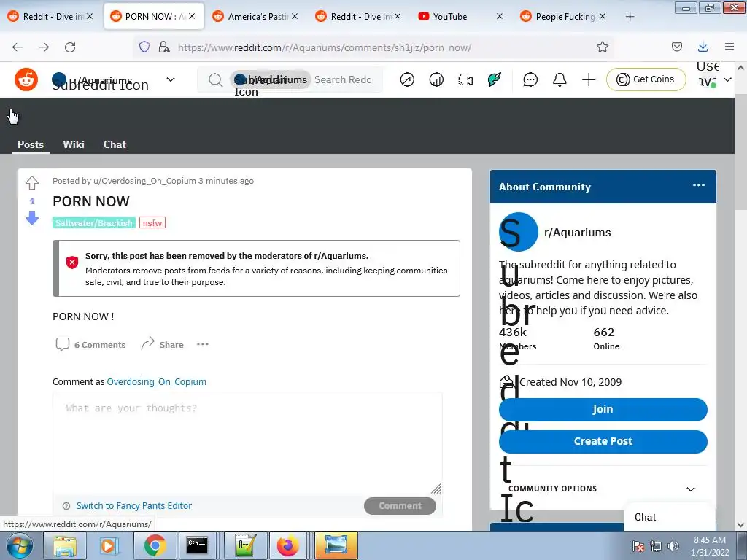Click the r/Aquariums name in About Community
Screen dimensions: 747x560
(578, 232)
